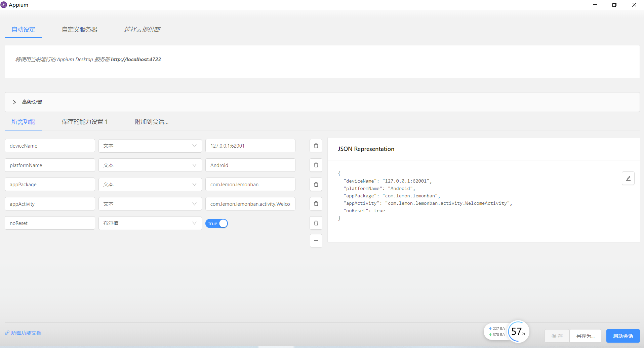Image resolution: width=644 pixels, height=348 pixels.
Task: Click the 启动会话 button
Action: tap(623, 336)
